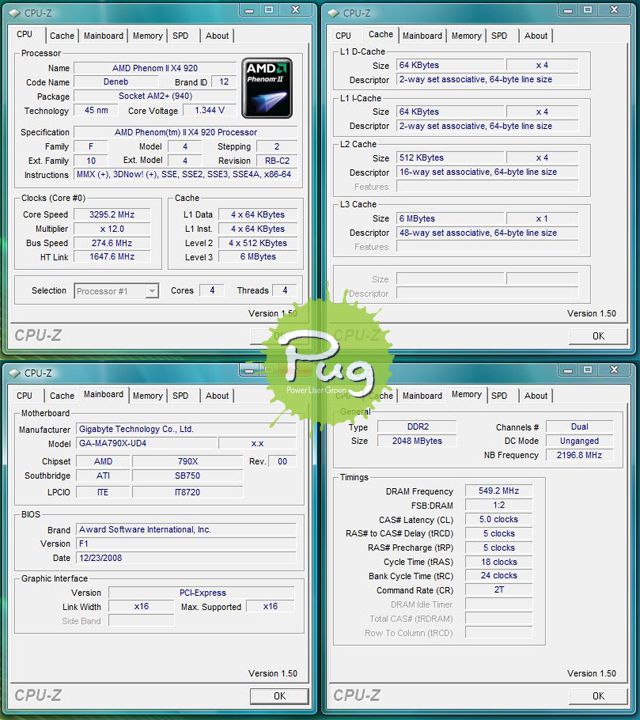Open About tab in the Cache window
Screen dimensions: 640x720
coord(536,36)
